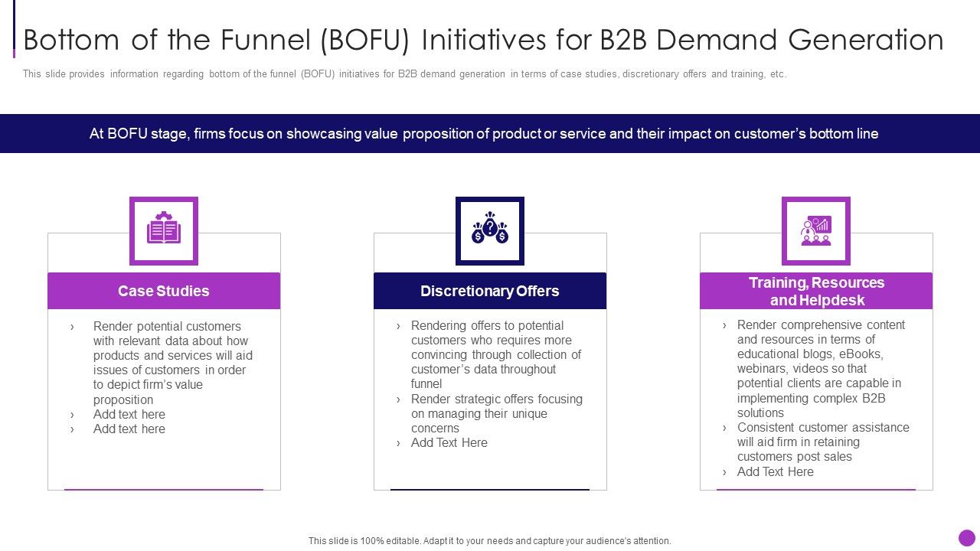
Task: Click the purple circle in bottom corner
Action: click(x=967, y=538)
